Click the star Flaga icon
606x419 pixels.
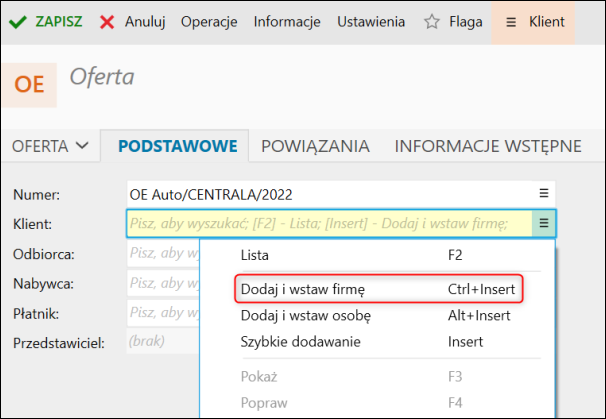pyautogui.click(x=432, y=22)
